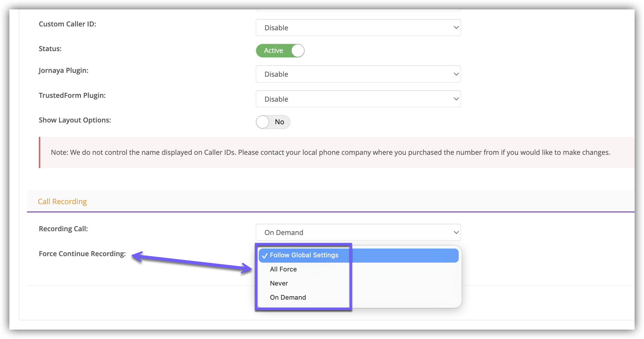The image size is (644, 339).
Task: Click the checkmark beside Follow Global Settings
Action: (265, 256)
